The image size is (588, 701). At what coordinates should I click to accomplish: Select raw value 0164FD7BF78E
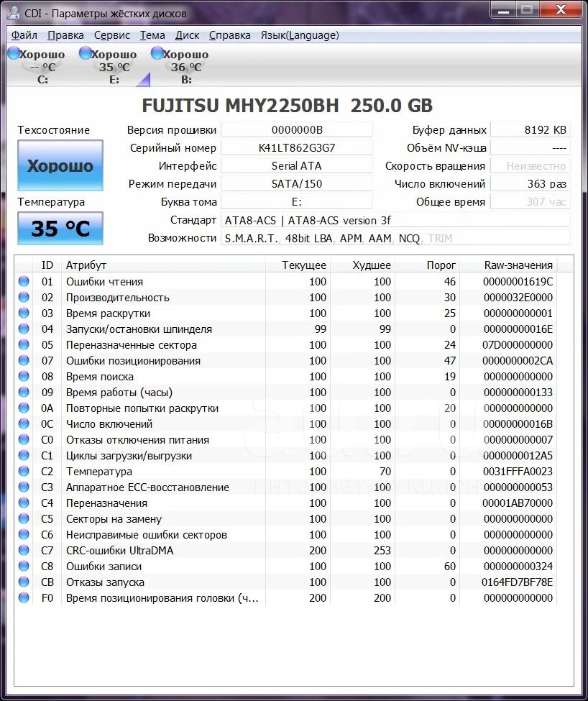(517, 582)
